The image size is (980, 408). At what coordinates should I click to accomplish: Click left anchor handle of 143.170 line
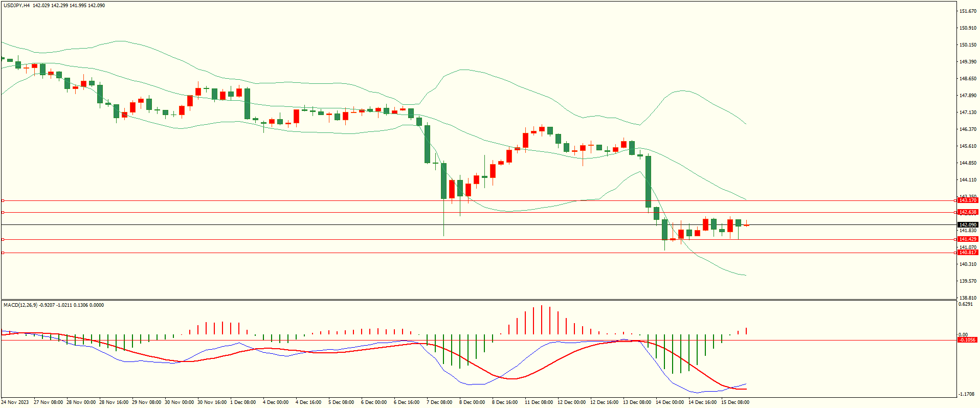3,200
